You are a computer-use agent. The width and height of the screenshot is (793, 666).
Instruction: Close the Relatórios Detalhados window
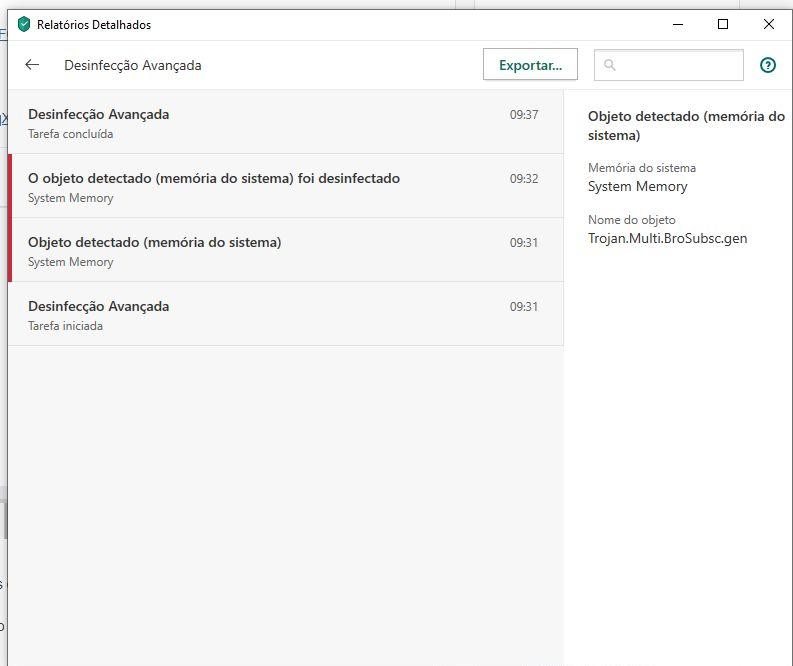tap(769, 24)
